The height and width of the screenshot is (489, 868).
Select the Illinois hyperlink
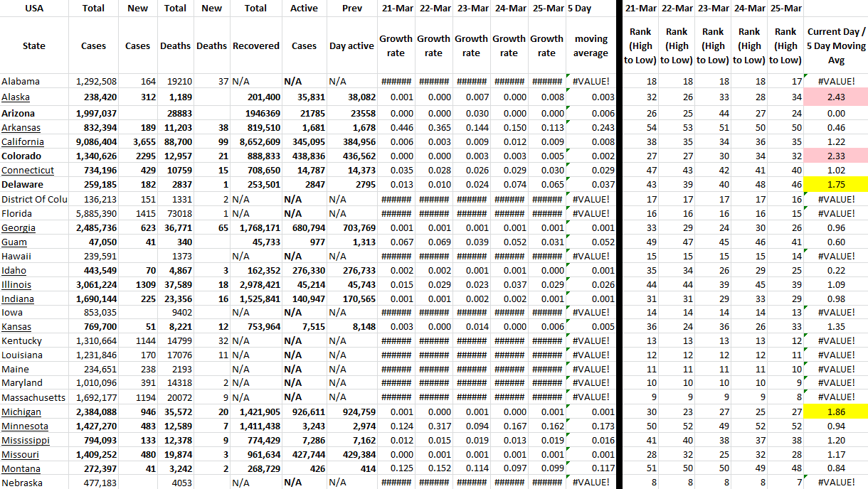16,284
